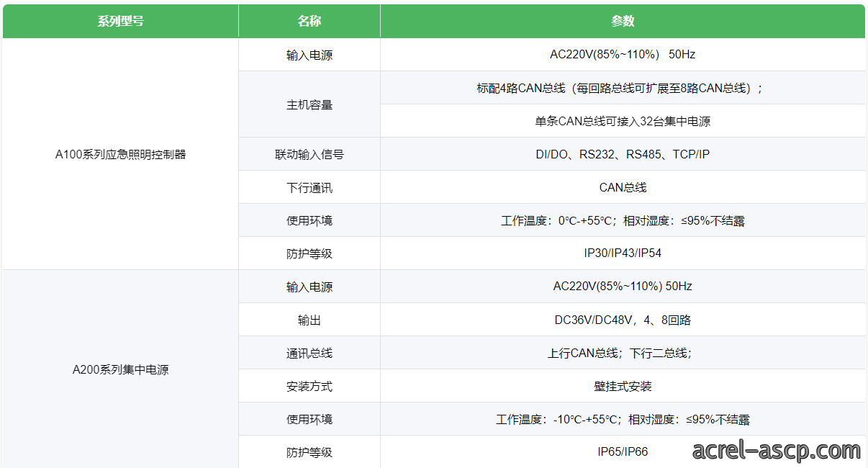The width and height of the screenshot is (868, 468).
Task: Select the DI/DO、RS232、RS485、TCP/IP parameter cell
Action: [x=623, y=154]
